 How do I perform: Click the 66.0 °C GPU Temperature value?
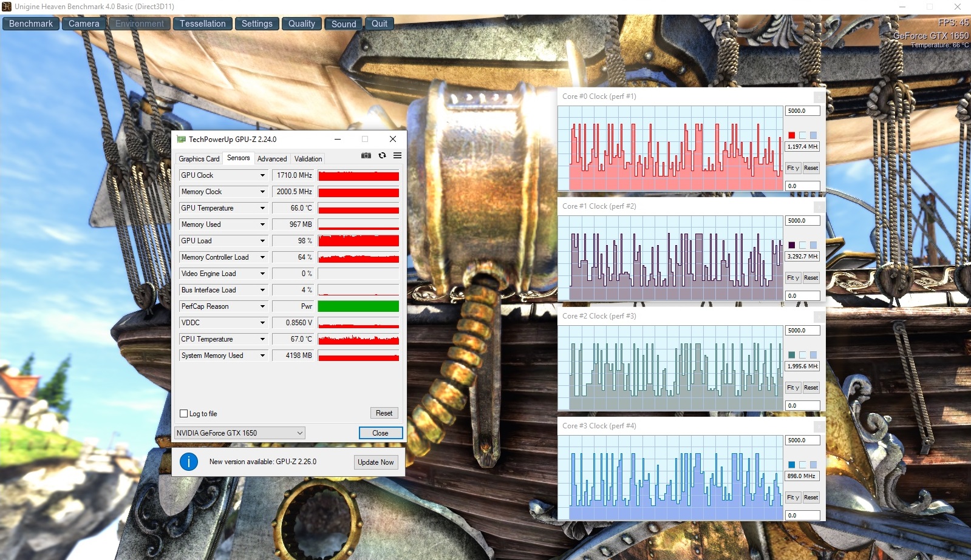293,208
